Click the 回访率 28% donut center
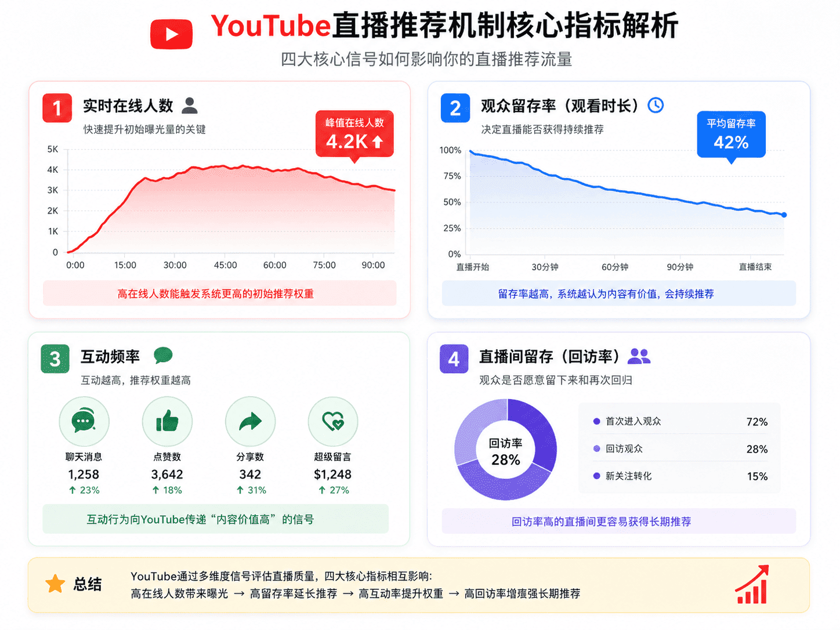Viewport: 840px width, 630px height. click(x=506, y=452)
